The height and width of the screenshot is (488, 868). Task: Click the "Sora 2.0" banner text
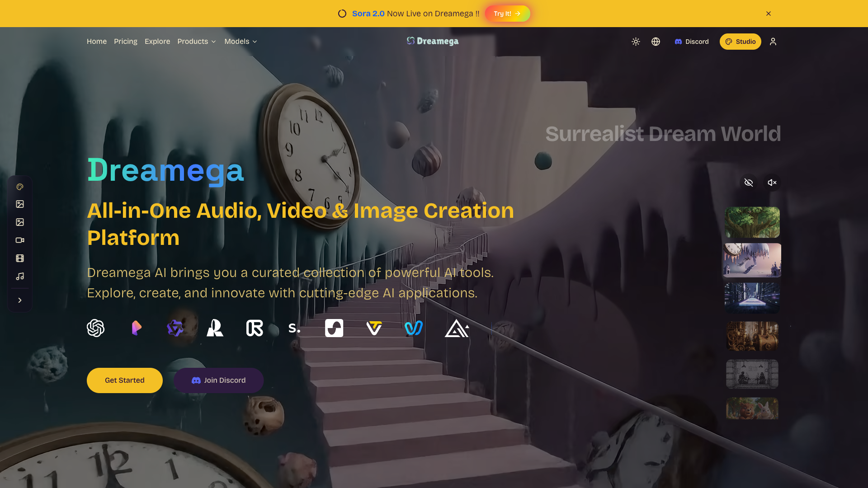[368, 14]
